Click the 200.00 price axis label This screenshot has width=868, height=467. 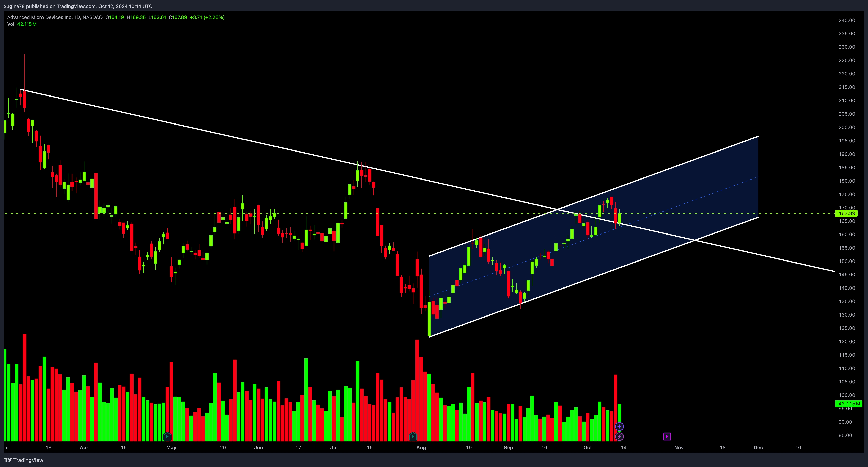point(847,127)
